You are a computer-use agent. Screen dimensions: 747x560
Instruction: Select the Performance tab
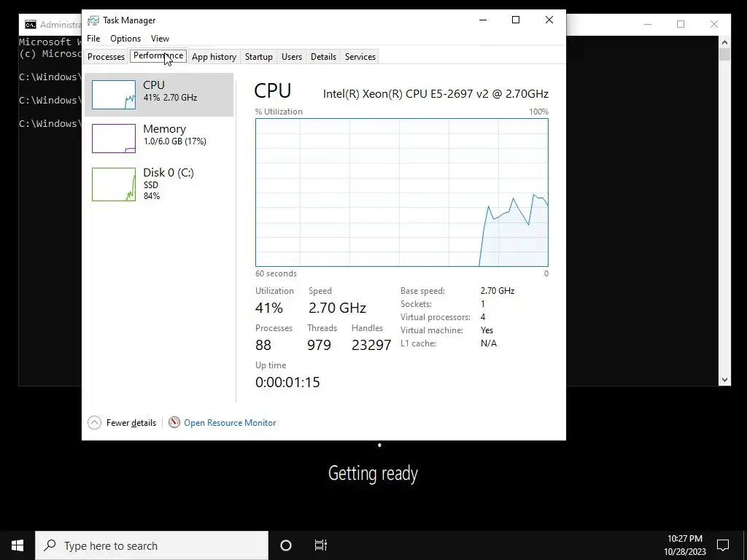coord(158,55)
